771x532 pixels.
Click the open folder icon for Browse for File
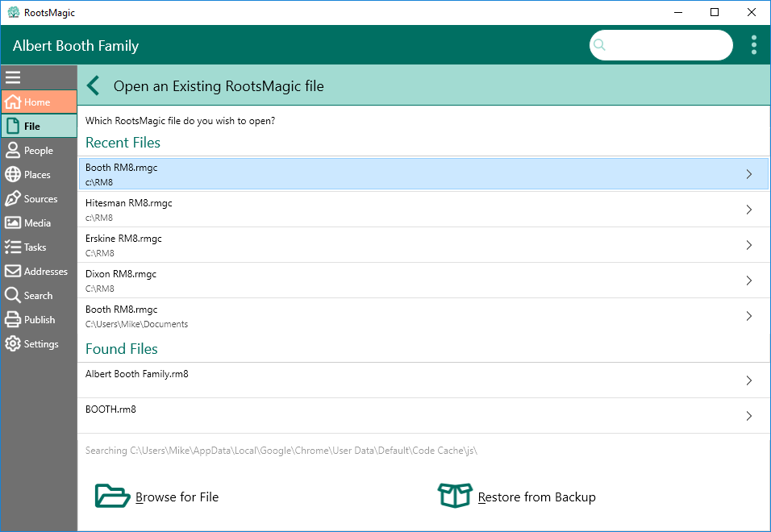click(112, 496)
